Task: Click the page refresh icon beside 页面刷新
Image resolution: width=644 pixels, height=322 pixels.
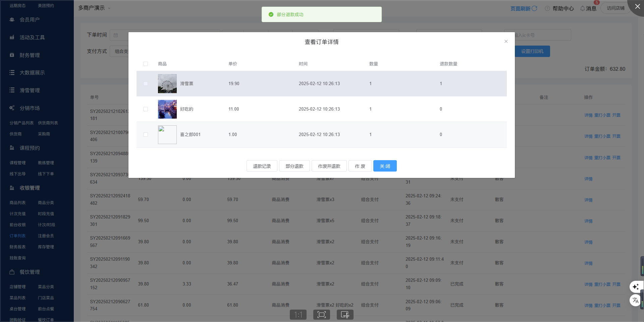Action: [535, 8]
